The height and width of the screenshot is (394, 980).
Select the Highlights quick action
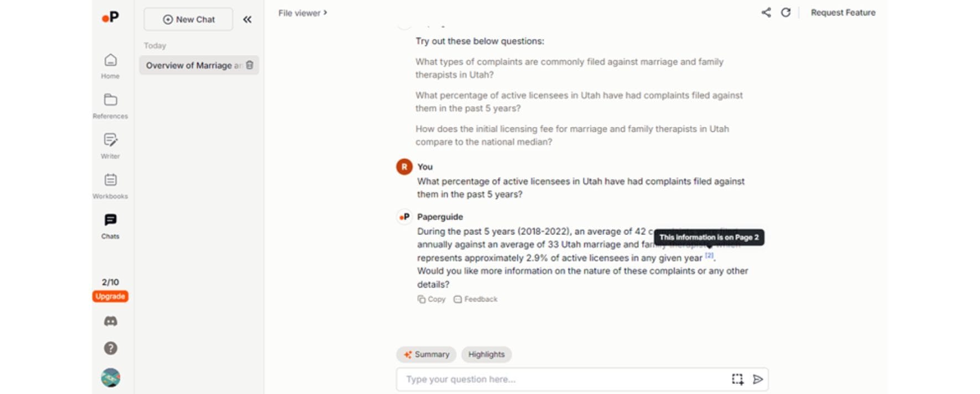(x=486, y=355)
